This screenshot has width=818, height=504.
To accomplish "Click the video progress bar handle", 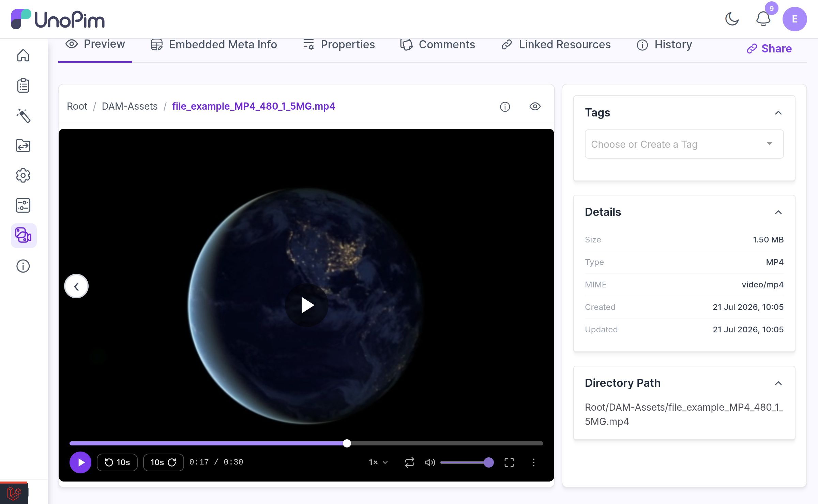I will tap(347, 443).
